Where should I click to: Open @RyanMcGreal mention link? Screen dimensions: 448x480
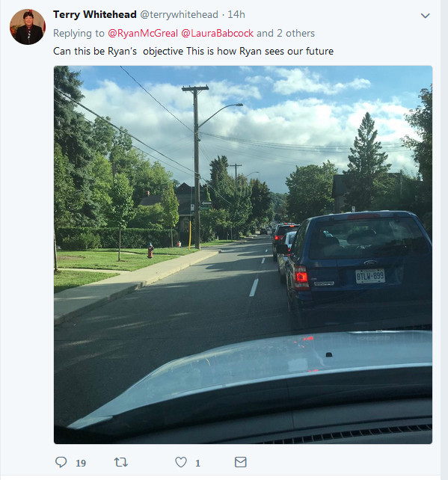[143, 33]
